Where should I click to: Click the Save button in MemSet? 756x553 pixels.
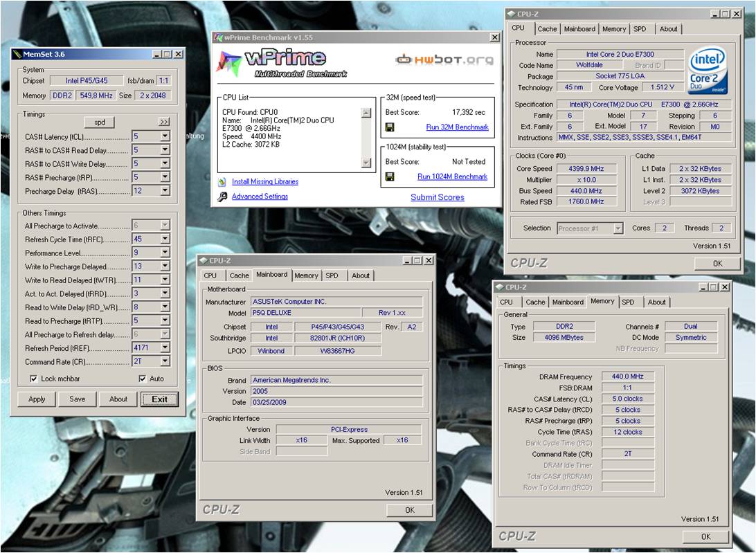point(77,399)
